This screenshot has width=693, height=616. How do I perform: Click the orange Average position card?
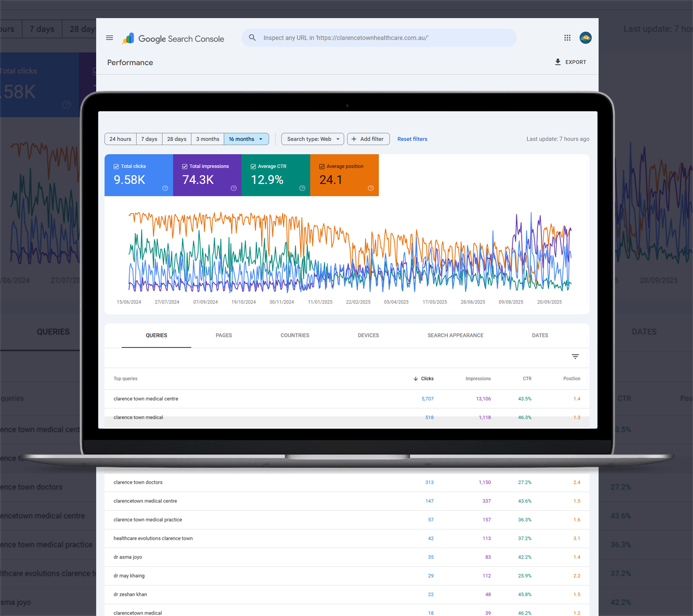345,175
